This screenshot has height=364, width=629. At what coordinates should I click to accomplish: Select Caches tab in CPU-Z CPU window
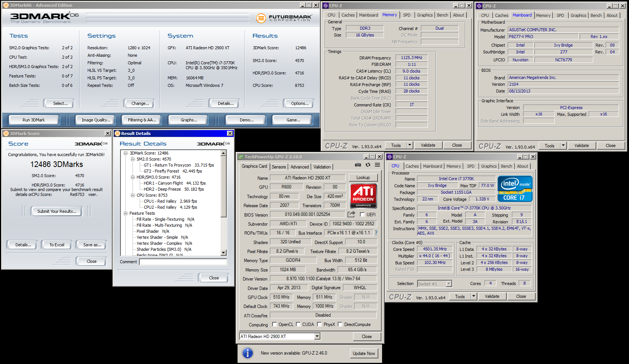coord(412,166)
